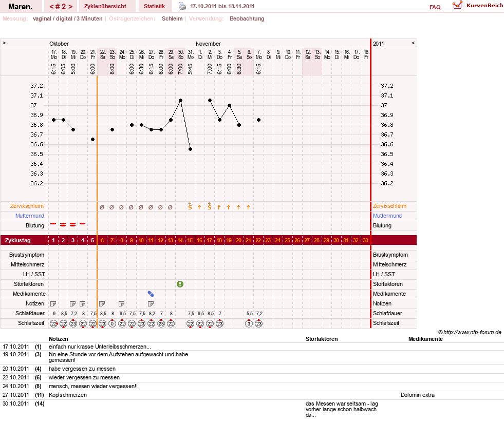Screen dimensions: 504x442
Task: Open the KurvenReich logo link
Action: pos(477,6)
